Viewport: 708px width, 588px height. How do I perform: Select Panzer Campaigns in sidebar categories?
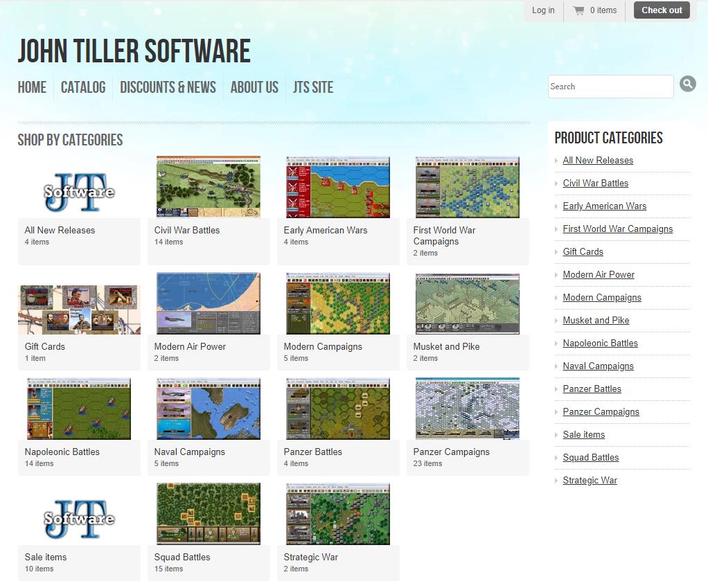point(601,411)
